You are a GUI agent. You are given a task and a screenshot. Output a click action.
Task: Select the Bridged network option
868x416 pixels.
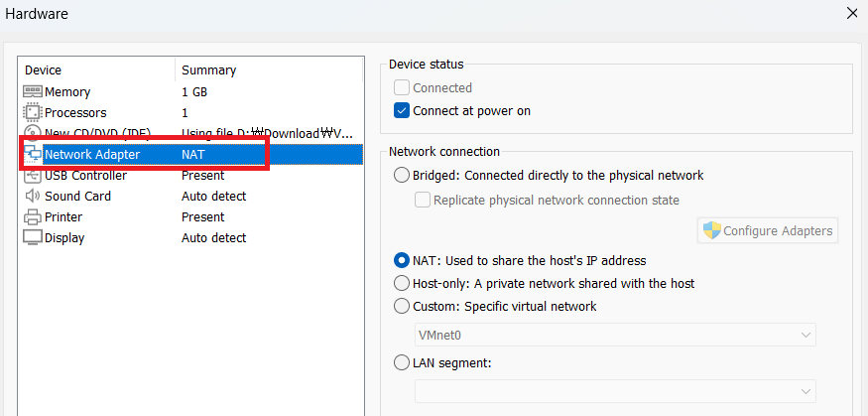click(402, 176)
